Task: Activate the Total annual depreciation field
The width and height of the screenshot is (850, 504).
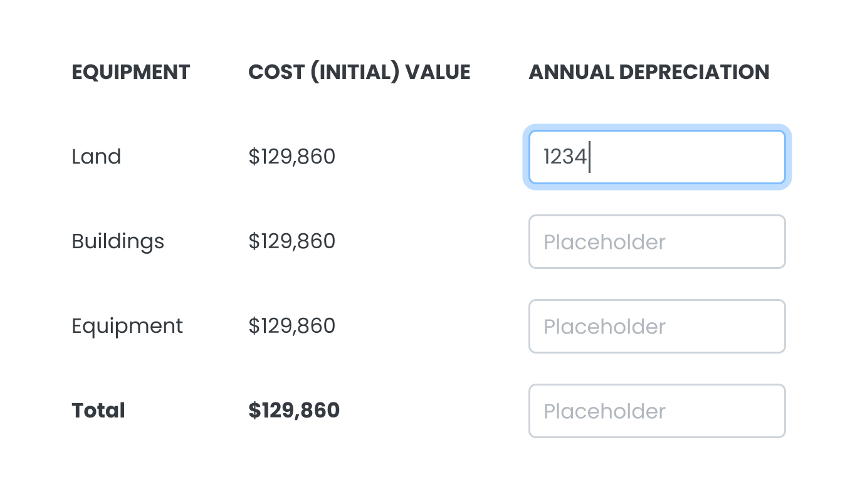Action: click(657, 411)
